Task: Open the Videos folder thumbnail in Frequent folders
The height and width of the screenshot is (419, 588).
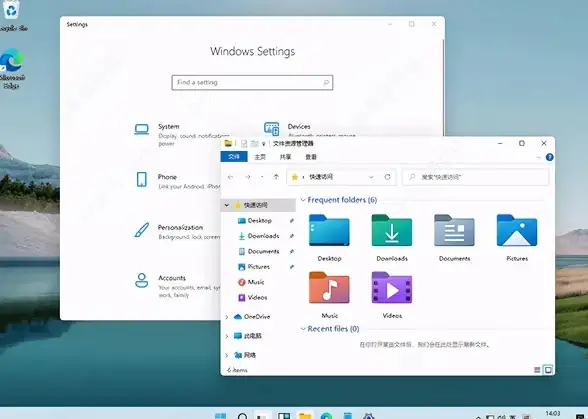Action: coord(392,295)
